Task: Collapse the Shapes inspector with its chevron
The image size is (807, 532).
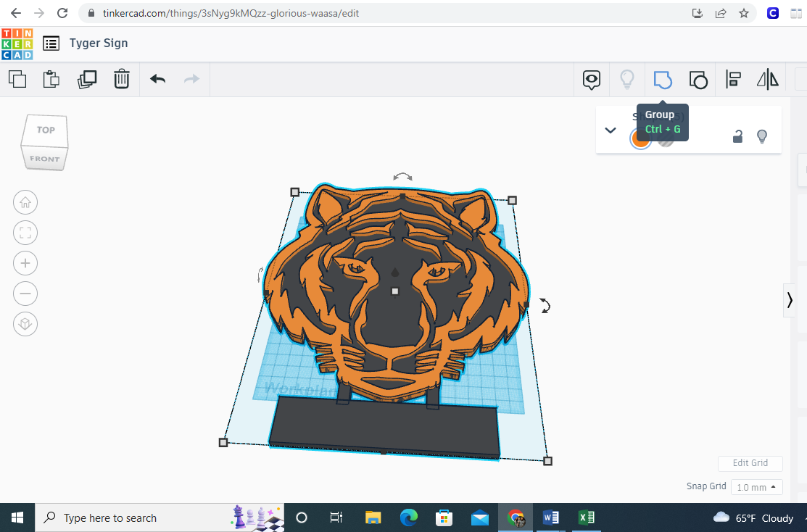Action: point(610,130)
